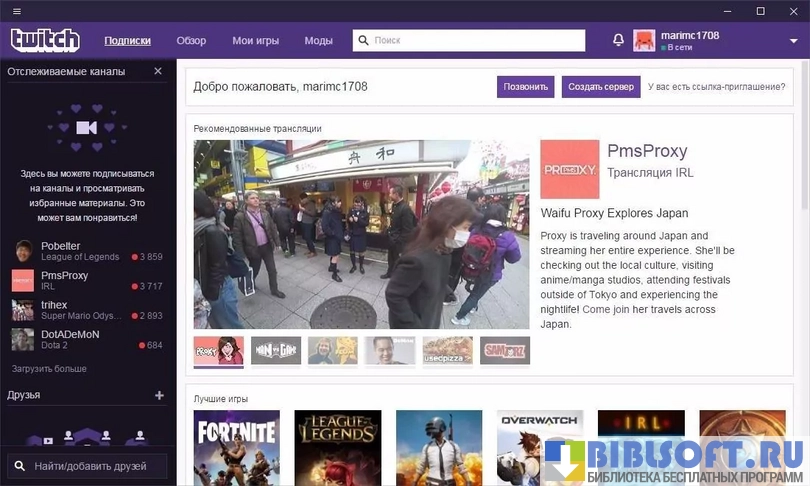810x486 pixels.
Task: Open the Fortnite game cover
Action: point(236,445)
